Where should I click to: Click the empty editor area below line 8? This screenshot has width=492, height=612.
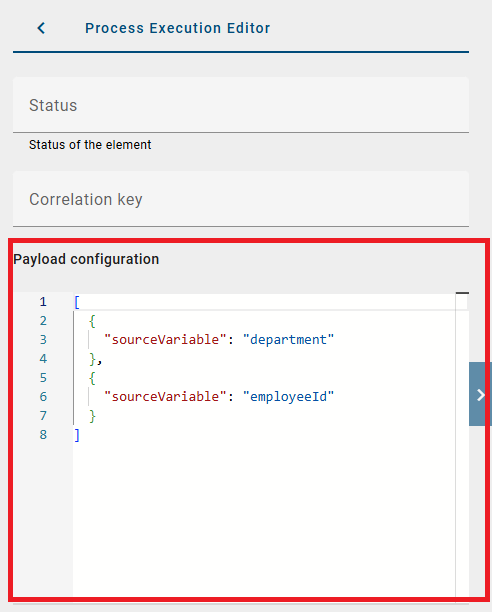coord(264,519)
